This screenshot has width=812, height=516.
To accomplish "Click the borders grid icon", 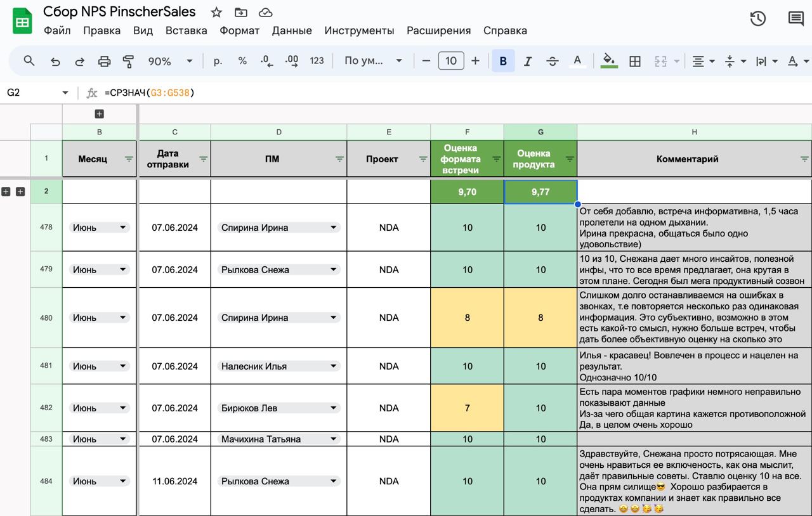I will pos(634,61).
